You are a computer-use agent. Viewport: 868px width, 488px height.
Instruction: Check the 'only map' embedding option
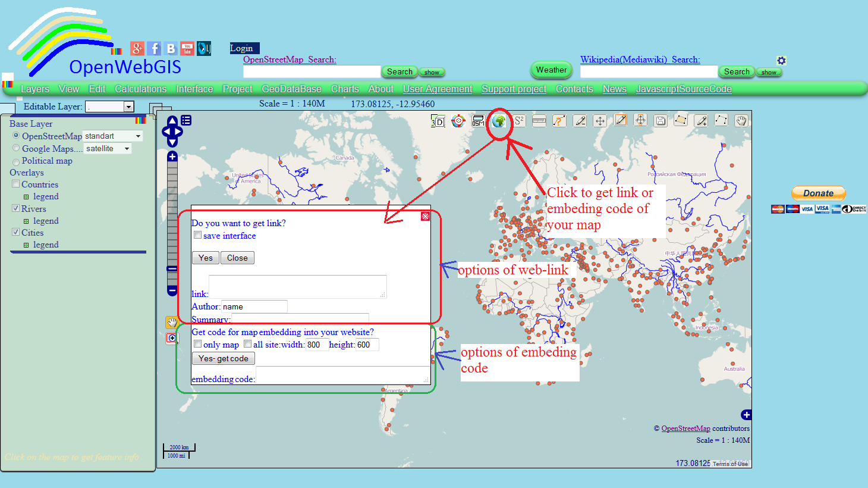pos(197,344)
